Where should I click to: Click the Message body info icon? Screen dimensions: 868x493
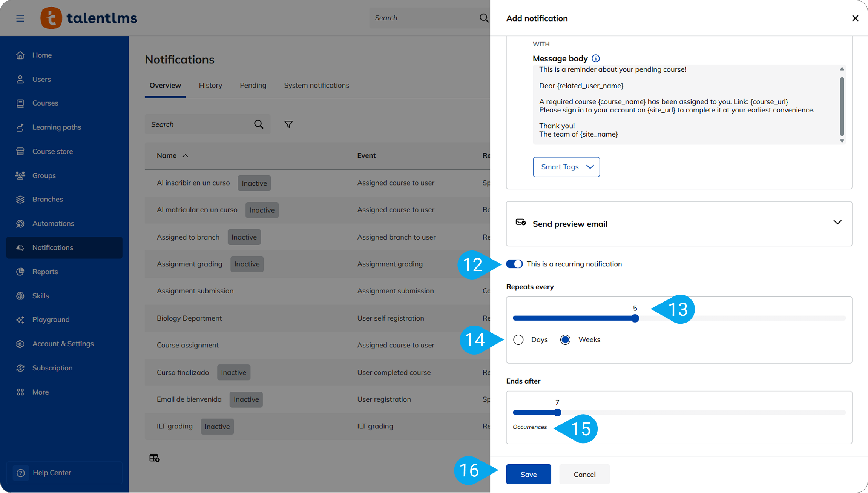coord(596,58)
